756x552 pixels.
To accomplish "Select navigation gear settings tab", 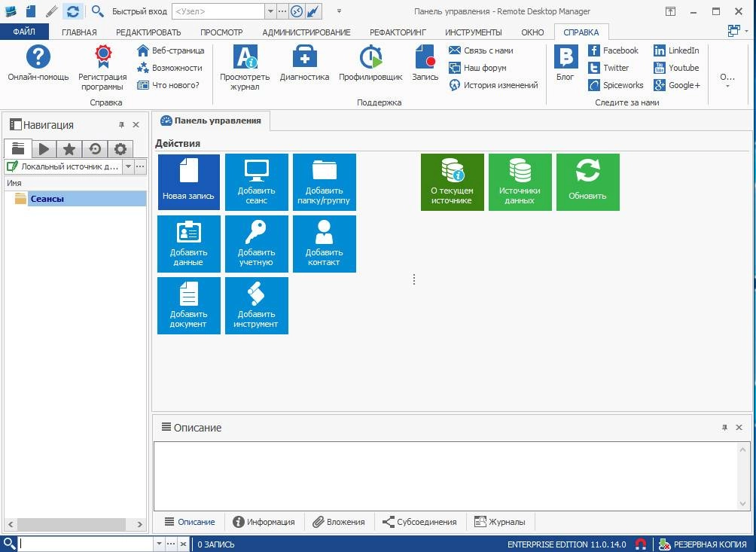I will click(x=120, y=149).
